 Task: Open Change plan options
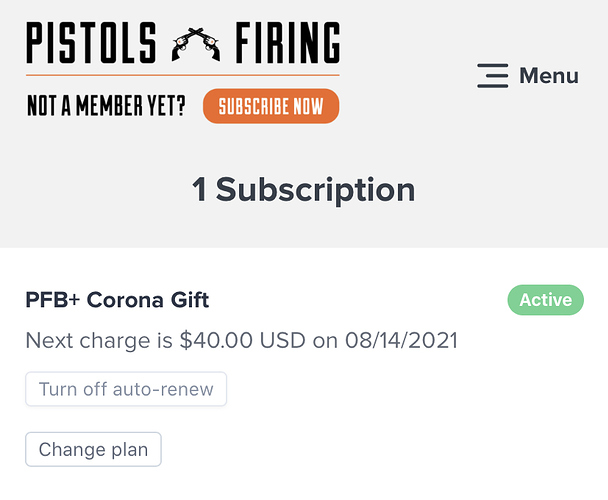[x=93, y=449]
